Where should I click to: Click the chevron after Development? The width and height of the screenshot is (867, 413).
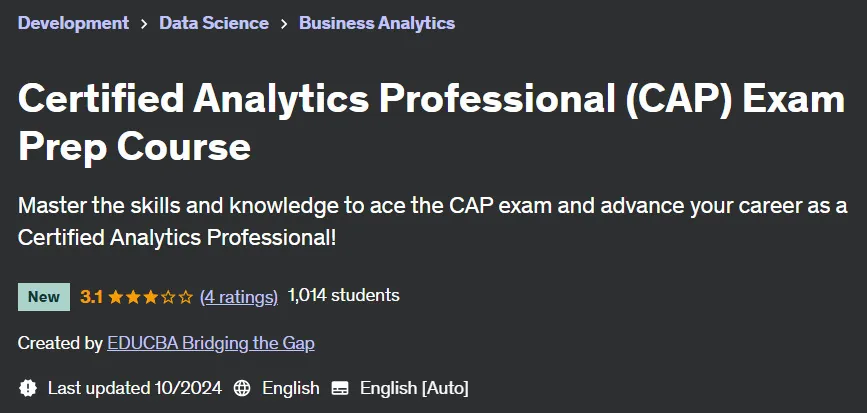[144, 23]
